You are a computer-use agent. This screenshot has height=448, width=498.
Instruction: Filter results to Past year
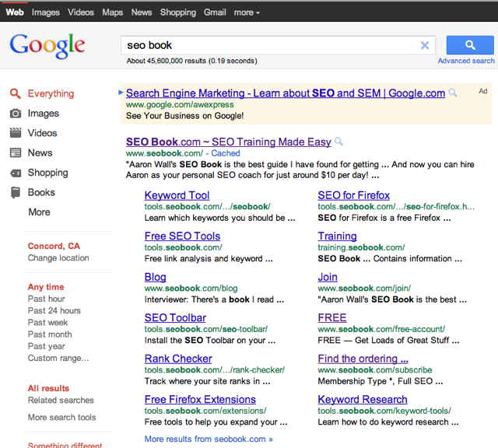47,346
